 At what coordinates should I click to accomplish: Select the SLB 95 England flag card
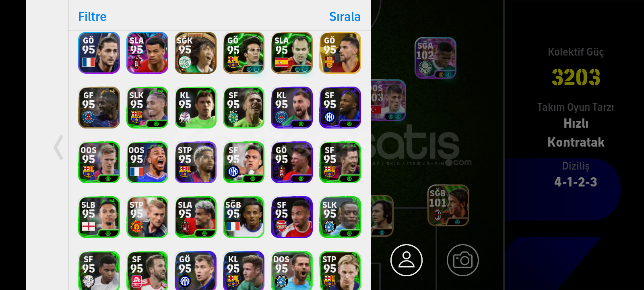pyautogui.click(x=99, y=217)
